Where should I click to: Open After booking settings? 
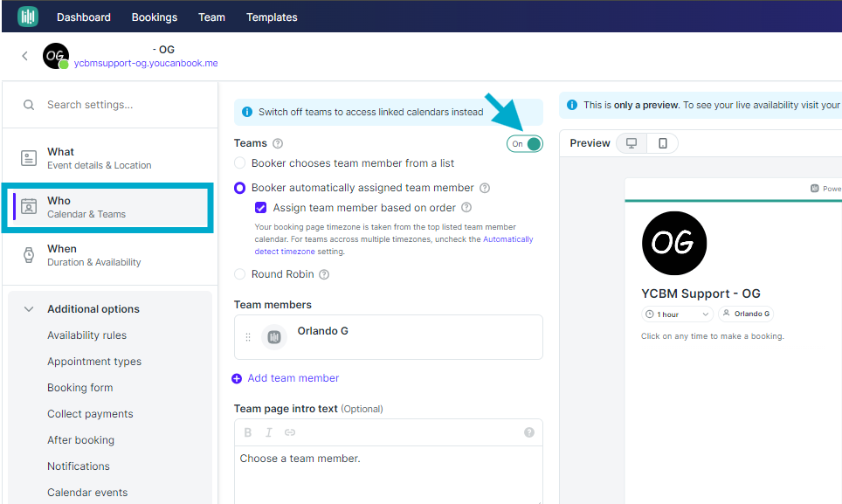80,440
